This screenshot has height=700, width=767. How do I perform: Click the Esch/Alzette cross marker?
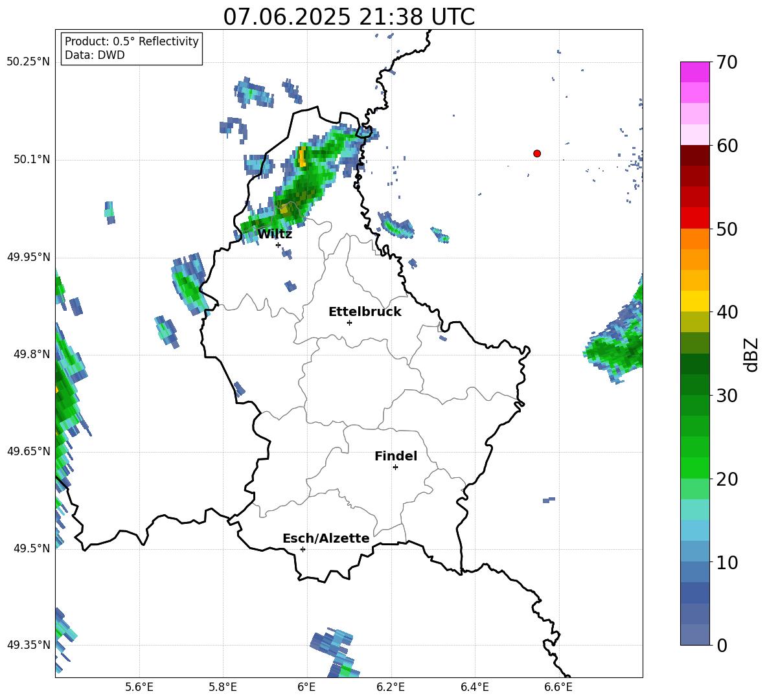point(303,549)
